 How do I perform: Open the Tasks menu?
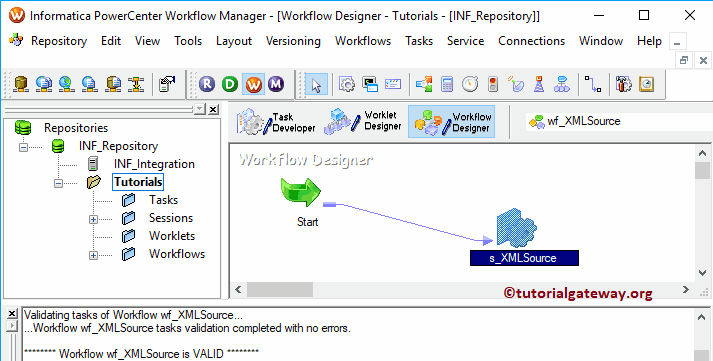pyautogui.click(x=419, y=41)
